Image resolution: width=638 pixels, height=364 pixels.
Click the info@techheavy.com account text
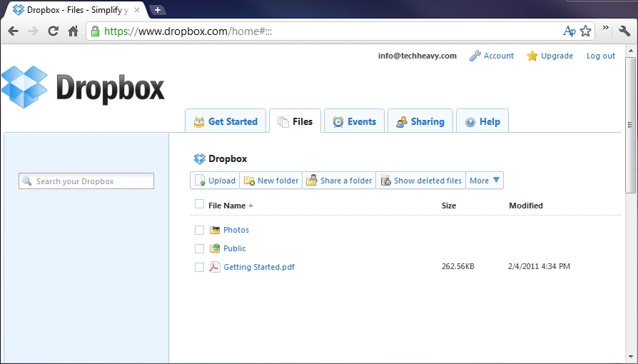coord(417,56)
